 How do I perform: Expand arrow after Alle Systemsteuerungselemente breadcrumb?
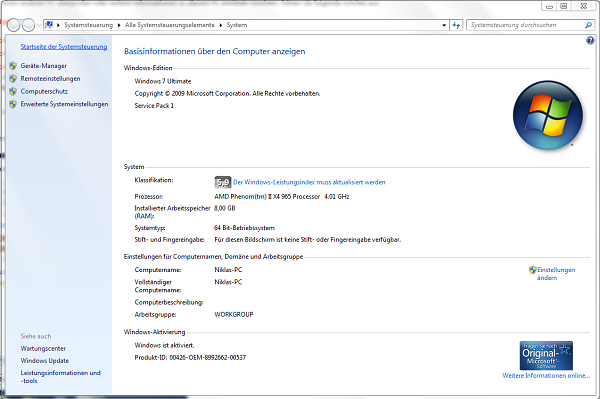tap(220, 25)
